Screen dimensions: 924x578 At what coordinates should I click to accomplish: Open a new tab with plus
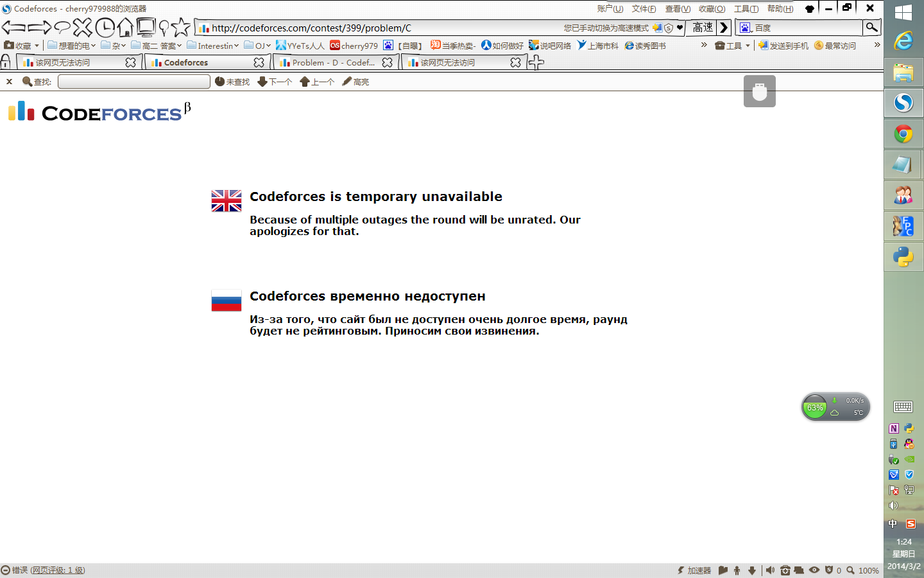(536, 62)
